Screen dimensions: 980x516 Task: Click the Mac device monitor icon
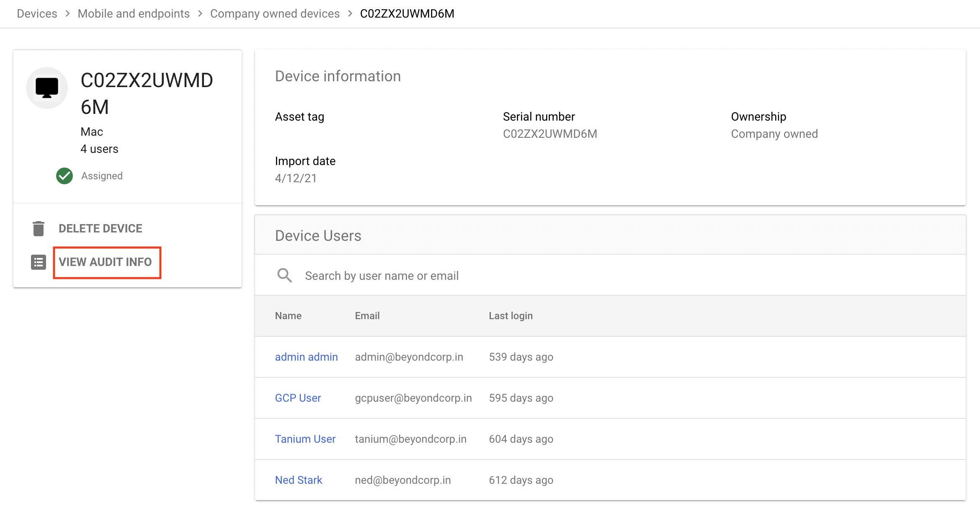point(47,88)
